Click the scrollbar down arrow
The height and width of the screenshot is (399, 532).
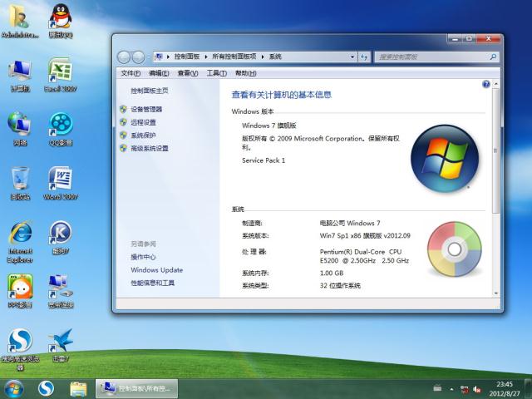pyautogui.click(x=495, y=293)
